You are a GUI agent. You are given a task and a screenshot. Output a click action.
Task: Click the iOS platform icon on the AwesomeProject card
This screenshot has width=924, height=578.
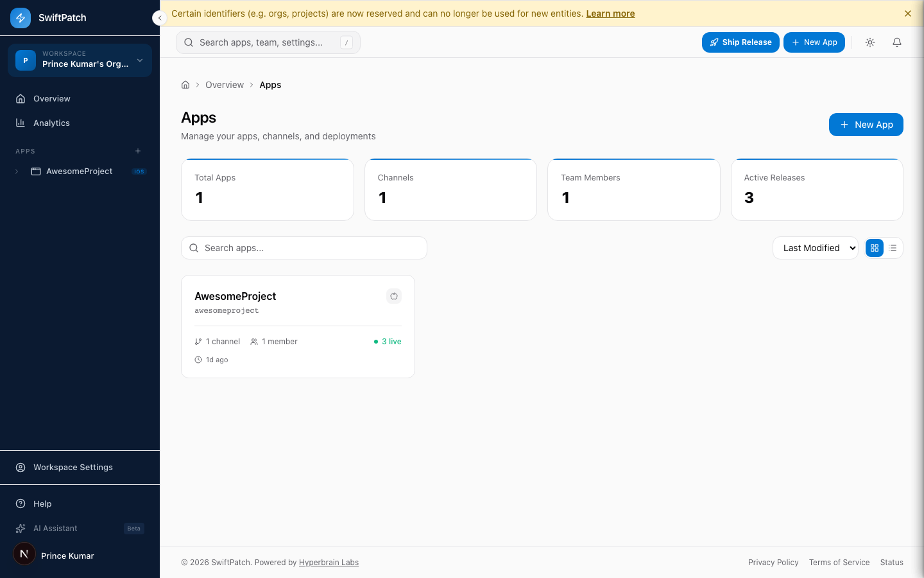tap(394, 296)
